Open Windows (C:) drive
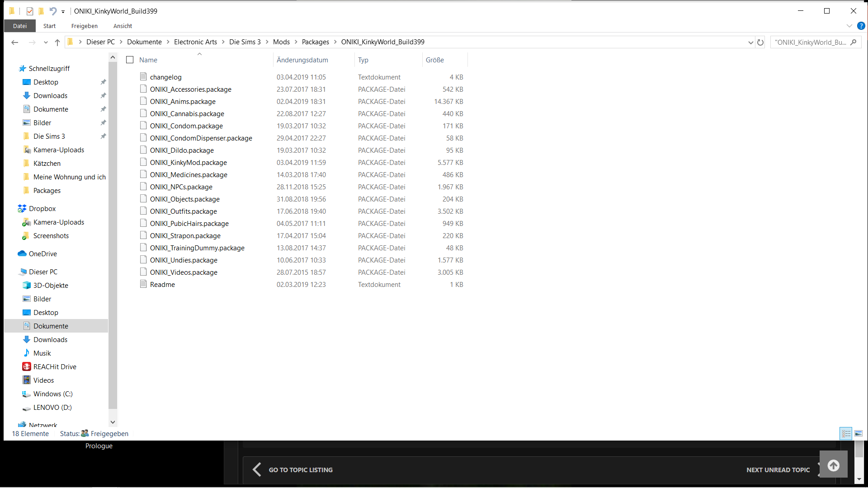 (53, 394)
